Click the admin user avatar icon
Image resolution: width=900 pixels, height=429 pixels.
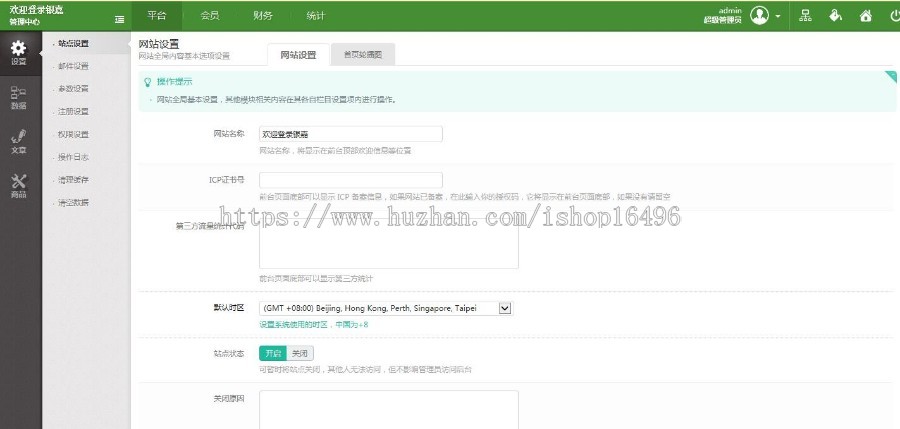[759, 16]
